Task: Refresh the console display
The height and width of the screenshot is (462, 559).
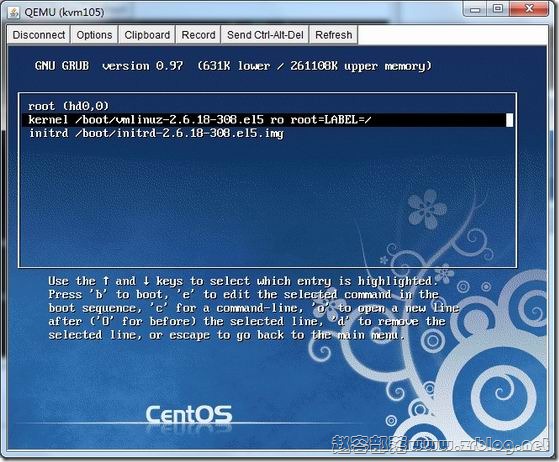Action: pos(333,35)
